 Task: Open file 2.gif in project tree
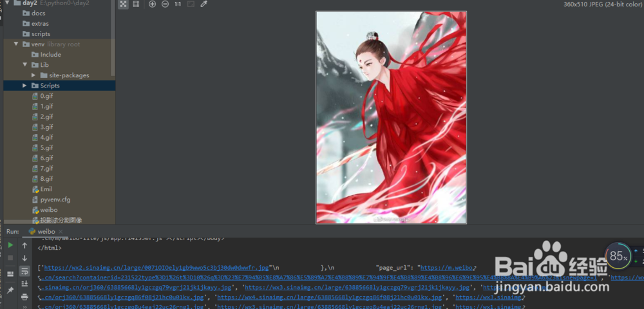(x=46, y=117)
